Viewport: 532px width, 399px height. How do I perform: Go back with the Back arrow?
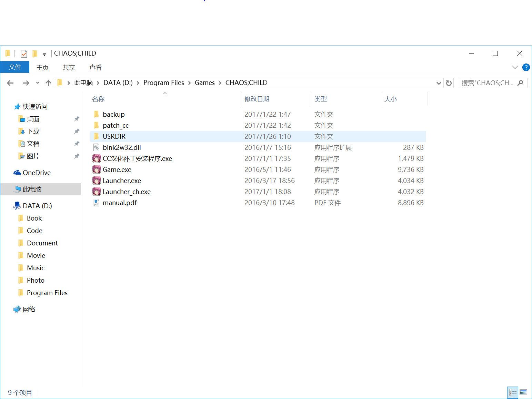[10, 83]
